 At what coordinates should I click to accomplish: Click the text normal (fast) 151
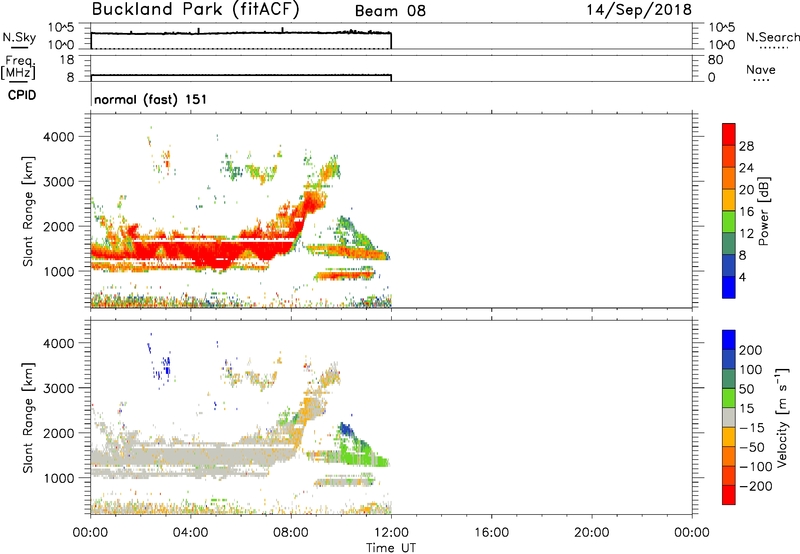coord(151,99)
